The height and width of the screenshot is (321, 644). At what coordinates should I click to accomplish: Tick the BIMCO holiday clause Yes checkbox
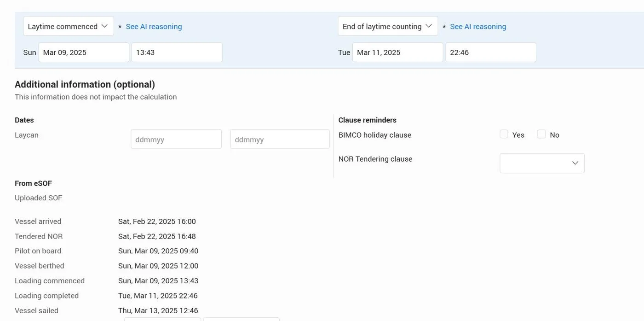point(504,134)
